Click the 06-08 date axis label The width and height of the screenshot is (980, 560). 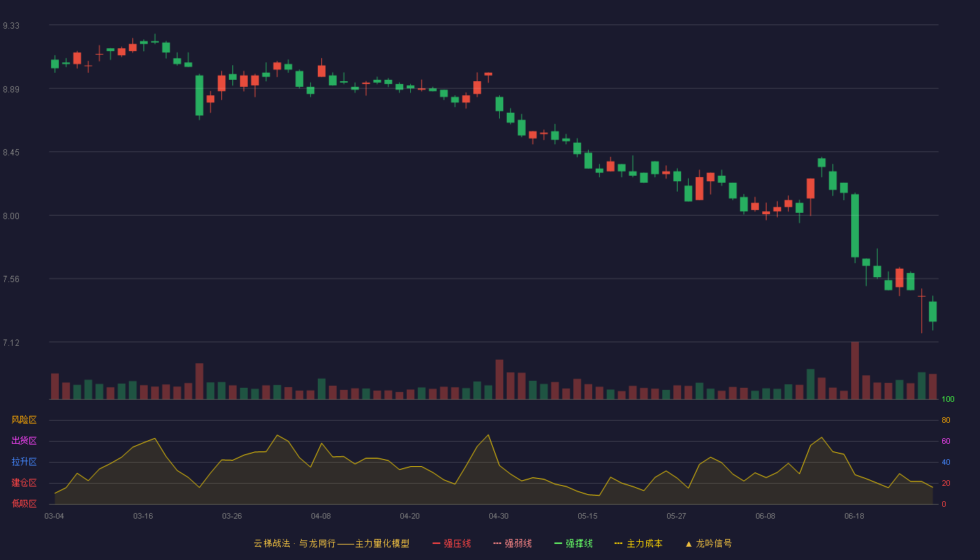pos(765,516)
